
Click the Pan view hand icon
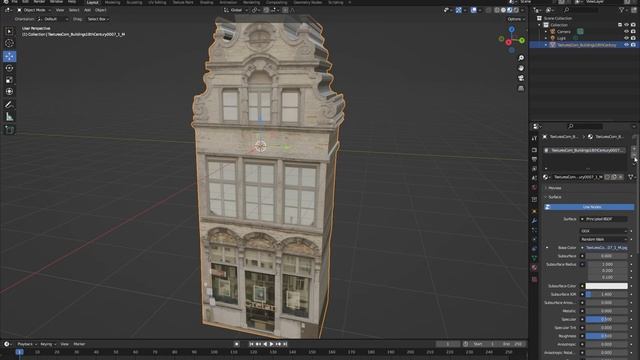tap(521, 68)
